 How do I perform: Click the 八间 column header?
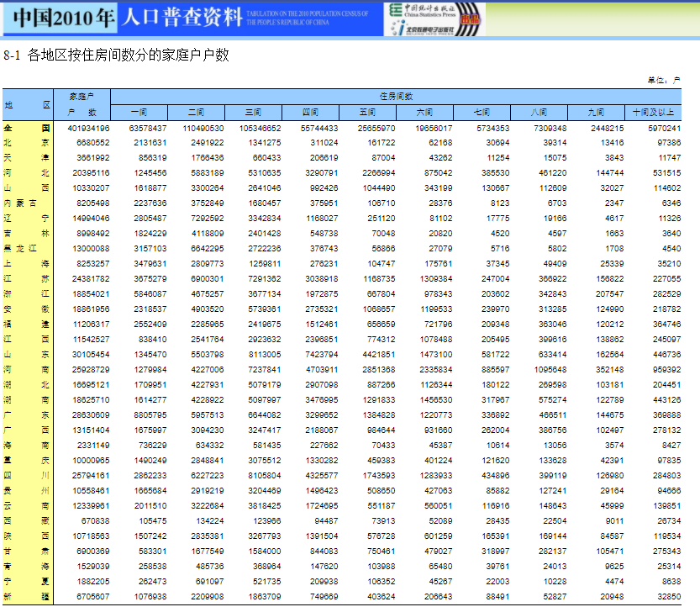(539, 112)
